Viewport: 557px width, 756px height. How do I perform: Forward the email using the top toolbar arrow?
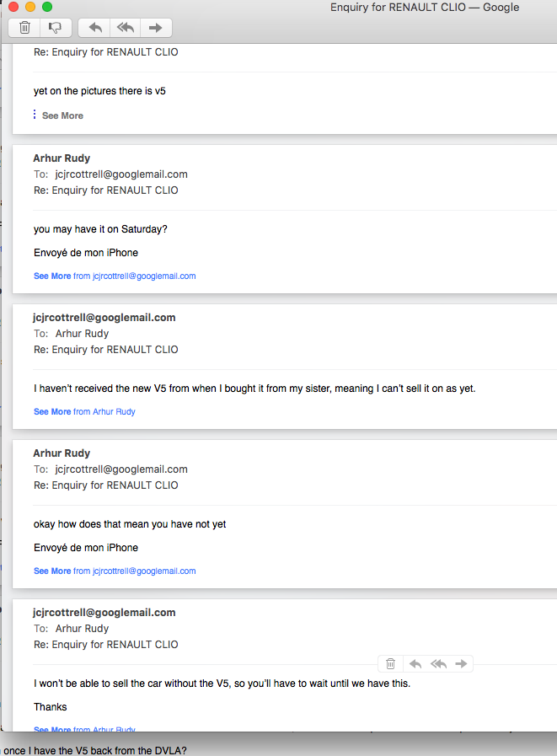click(155, 27)
